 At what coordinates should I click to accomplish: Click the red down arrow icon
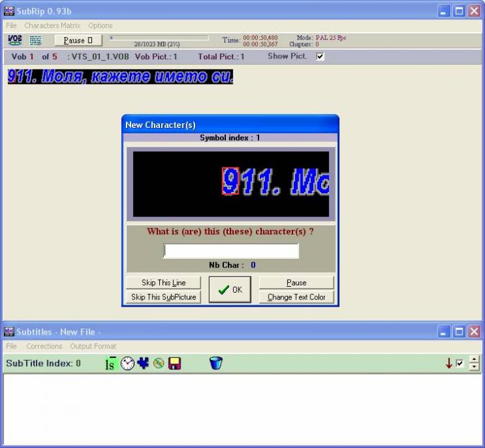pyautogui.click(x=448, y=363)
